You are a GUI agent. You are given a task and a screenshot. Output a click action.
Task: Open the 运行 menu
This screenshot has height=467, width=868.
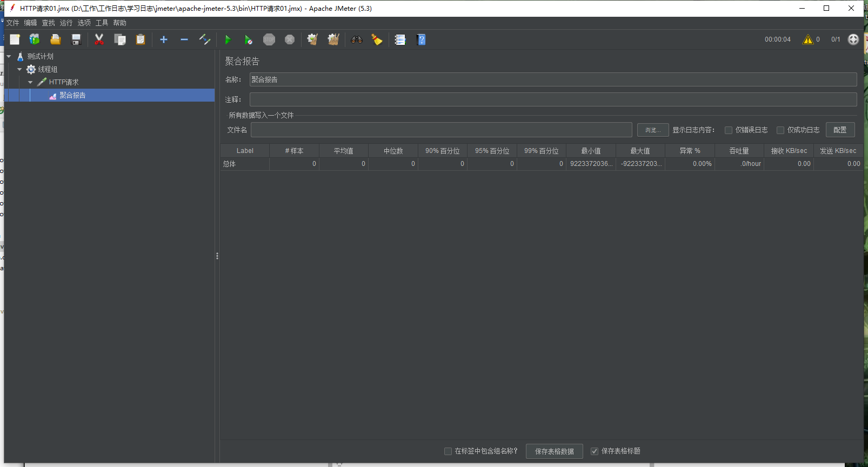pos(66,23)
